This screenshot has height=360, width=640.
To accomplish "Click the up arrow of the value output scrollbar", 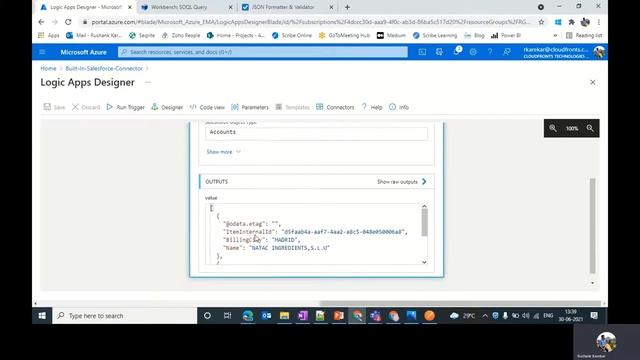I will click(424, 207).
